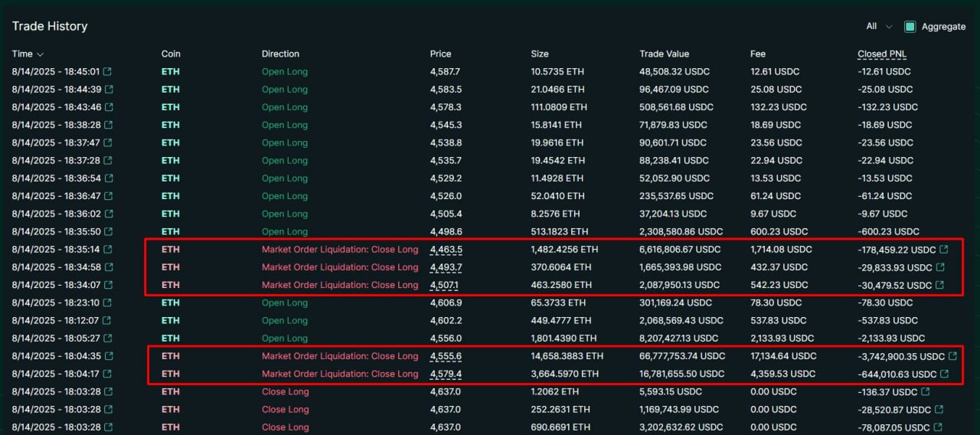The height and width of the screenshot is (435, 980).
Task: Click share icon next to -644,010.63 USDC PNL
Action: click(943, 374)
